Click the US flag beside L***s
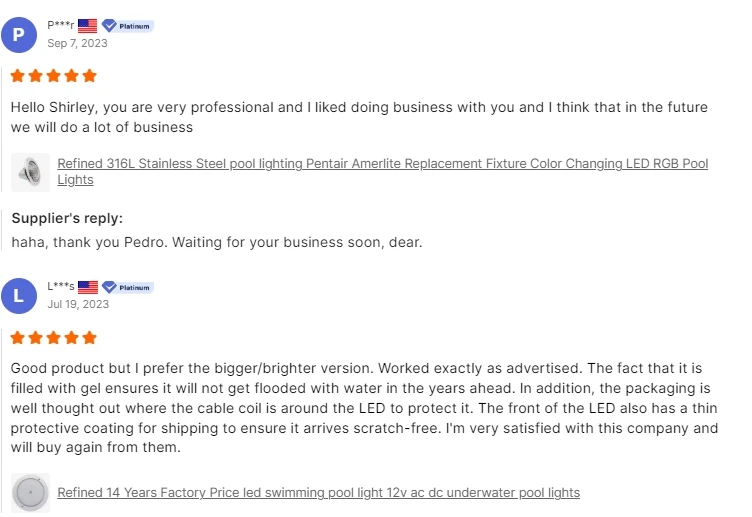752x517 pixels. tap(88, 287)
